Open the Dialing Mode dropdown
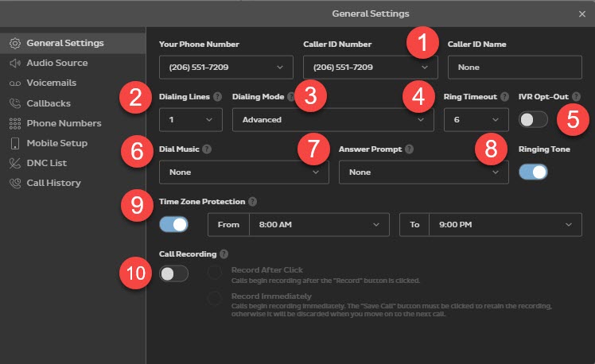595x364 pixels. pyautogui.click(x=332, y=120)
